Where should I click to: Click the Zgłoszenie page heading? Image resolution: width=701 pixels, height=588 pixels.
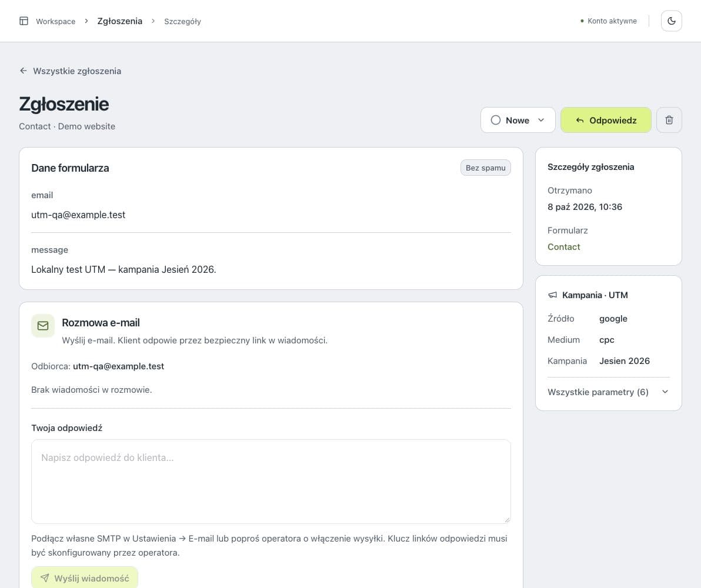point(64,103)
